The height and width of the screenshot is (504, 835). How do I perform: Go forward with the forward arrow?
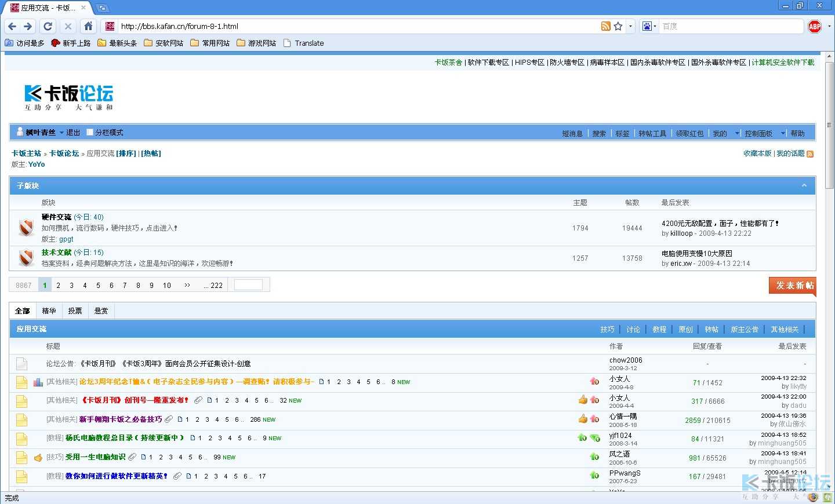28,26
